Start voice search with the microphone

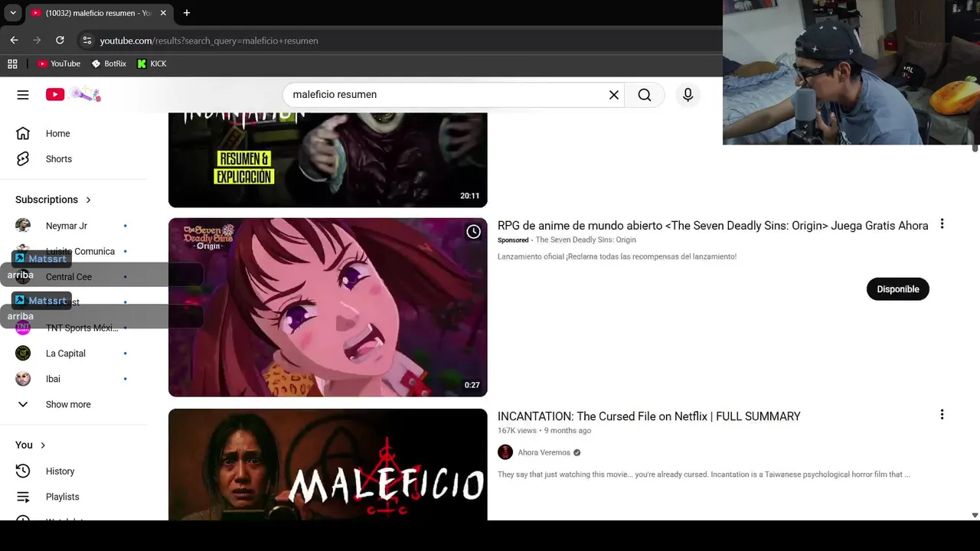(688, 95)
